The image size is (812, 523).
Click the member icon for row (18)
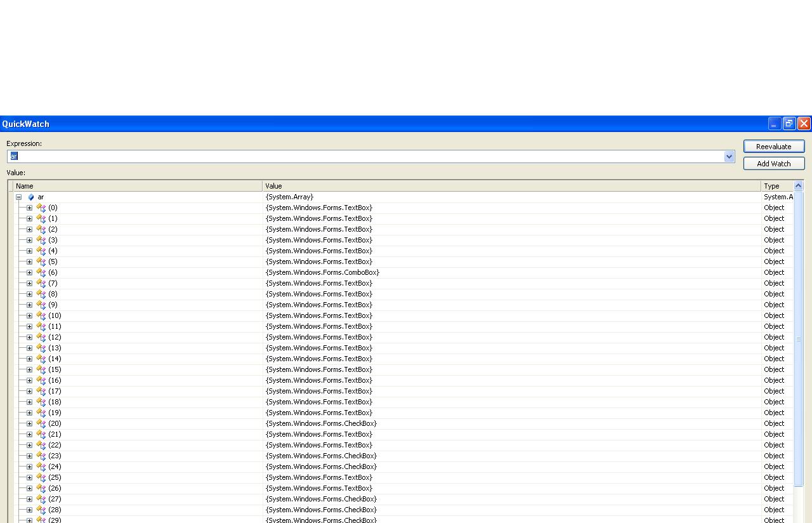click(41, 402)
